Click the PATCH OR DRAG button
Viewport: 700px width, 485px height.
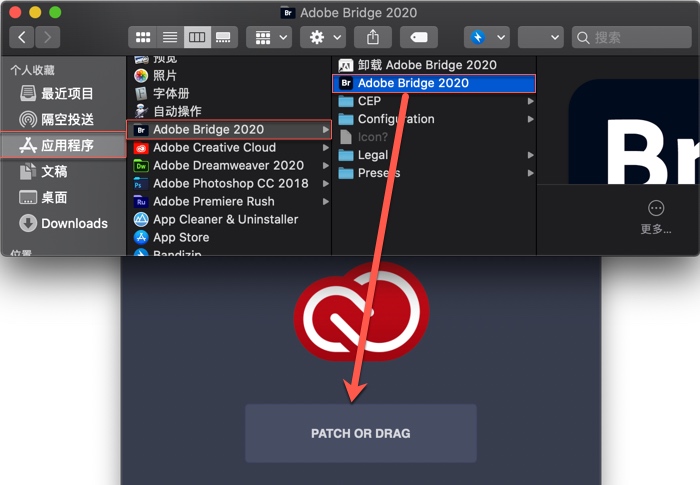(x=361, y=433)
